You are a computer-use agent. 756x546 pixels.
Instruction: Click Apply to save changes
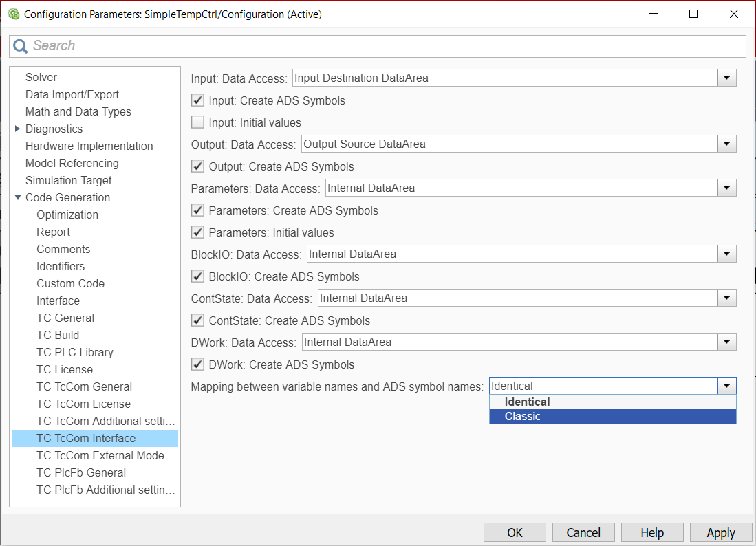click(x=721, y=532)
